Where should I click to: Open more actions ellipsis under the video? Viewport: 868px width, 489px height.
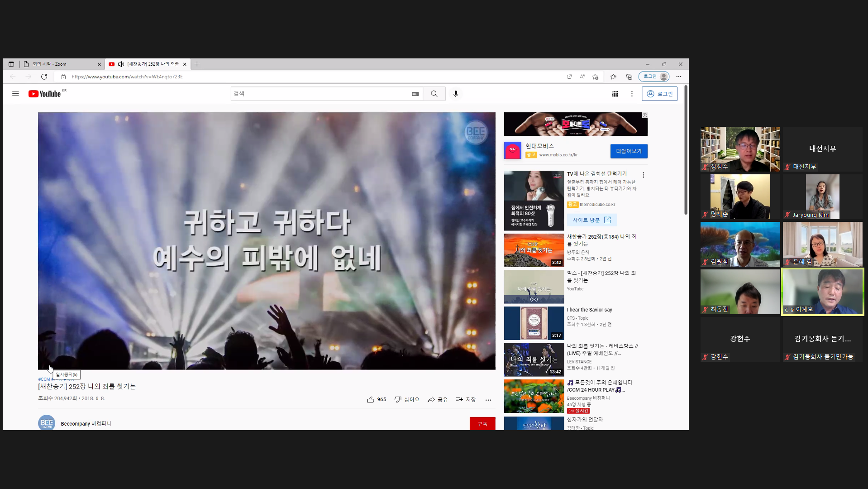(x=488, y=400)
